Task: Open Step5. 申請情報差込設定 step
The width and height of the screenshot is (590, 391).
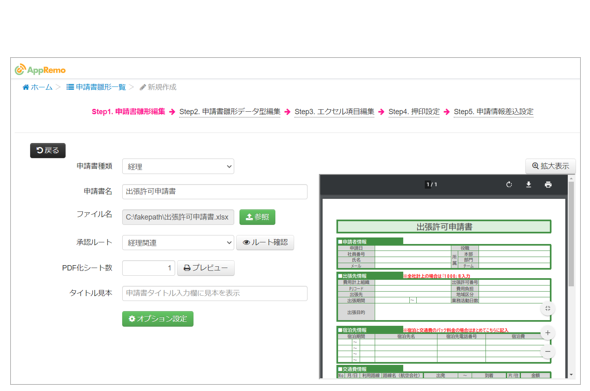Action: coord(493,111)
